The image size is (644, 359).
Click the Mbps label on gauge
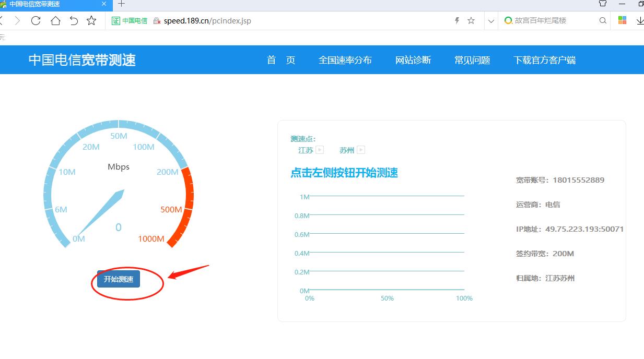119,167
